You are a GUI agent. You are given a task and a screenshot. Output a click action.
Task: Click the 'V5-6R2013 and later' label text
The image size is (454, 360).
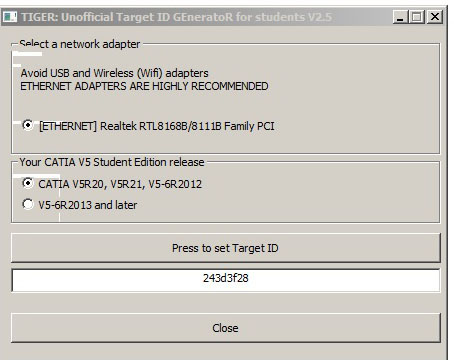point(88,205)
